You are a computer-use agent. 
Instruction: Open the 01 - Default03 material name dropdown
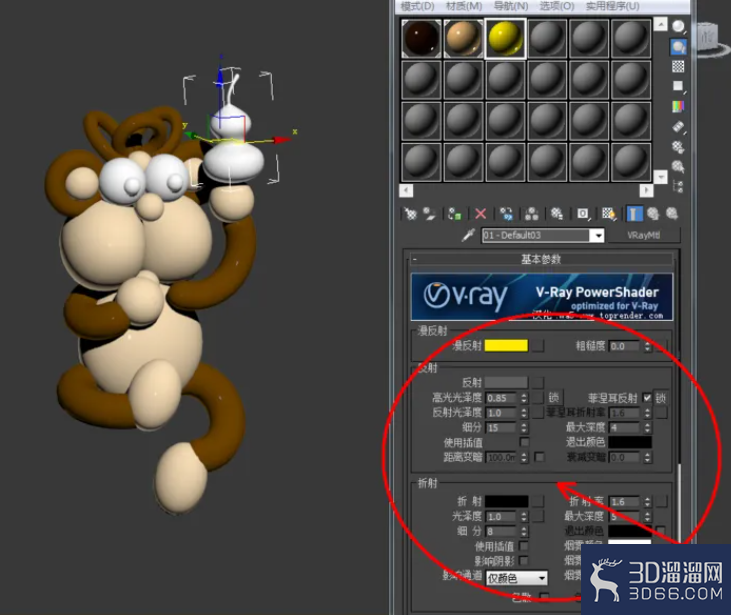pyautogui.click(x=597, y=235)
